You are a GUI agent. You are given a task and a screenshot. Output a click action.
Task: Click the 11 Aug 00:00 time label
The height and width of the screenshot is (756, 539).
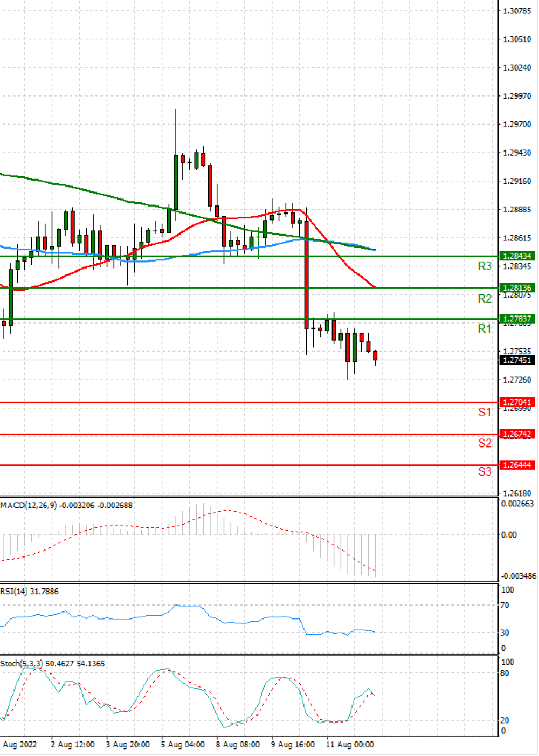coord(350,745)
